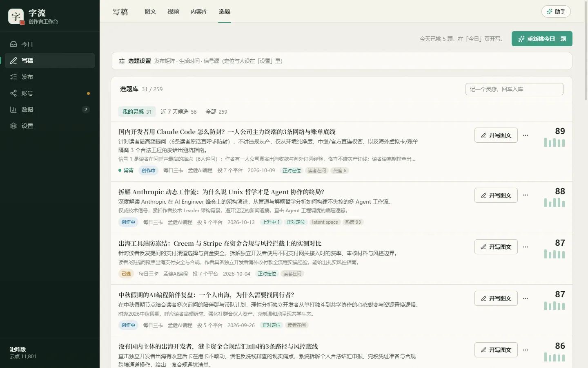Show 全部 259 topics
Viewport: 588px width, 368px height.
tap(216, 112)
